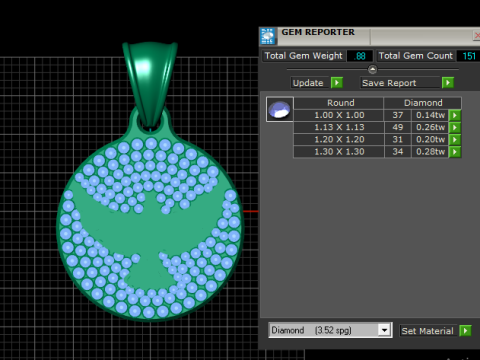Click the Gem Reporter title bar icon
The height and width of the screenshot is (360, 480).
(x=268, y=36)
